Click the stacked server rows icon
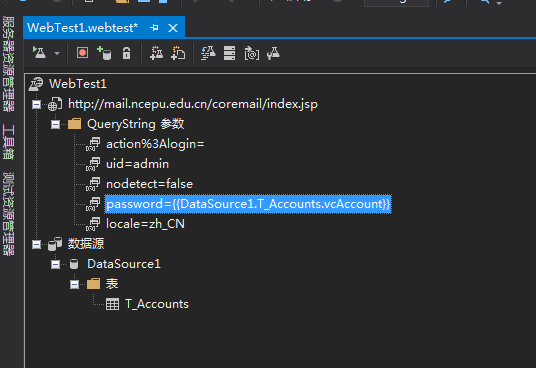 coord(229,53)
